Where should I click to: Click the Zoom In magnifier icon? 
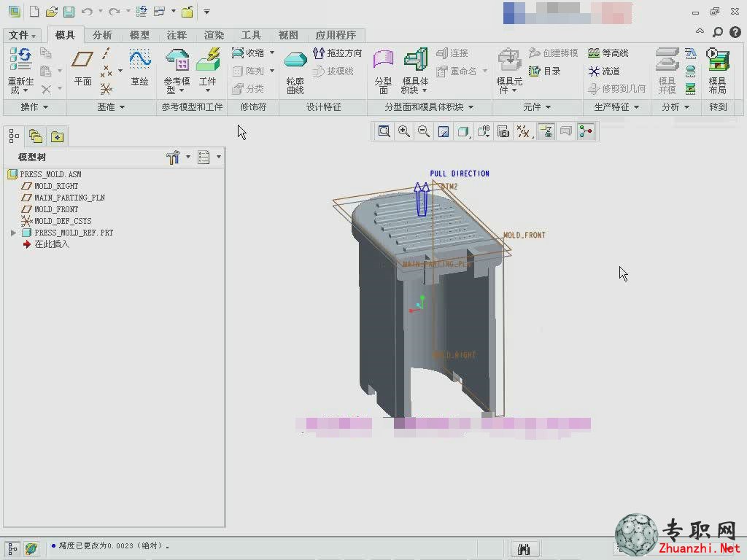pyautogui.click(x=404, y=131)
